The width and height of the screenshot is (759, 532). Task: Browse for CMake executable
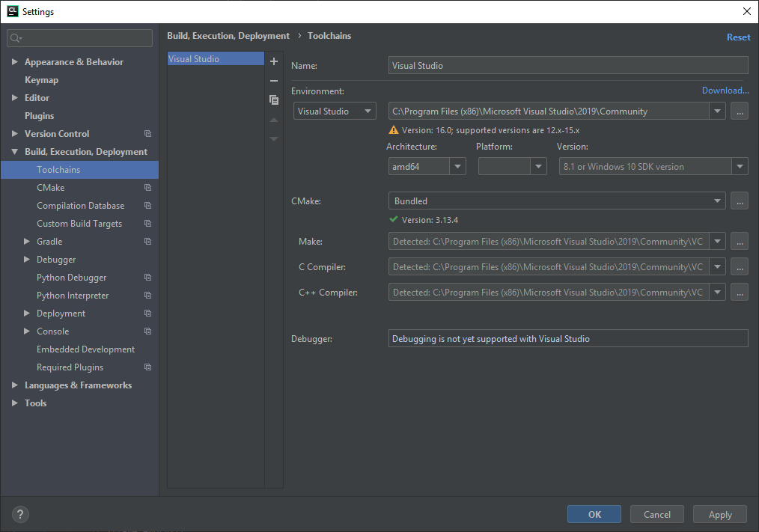739,201
